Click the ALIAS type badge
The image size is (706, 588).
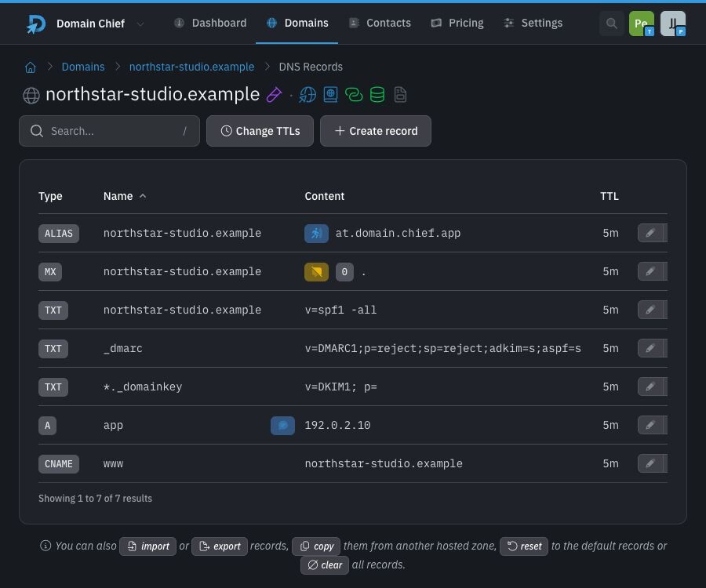coord(59,234)
